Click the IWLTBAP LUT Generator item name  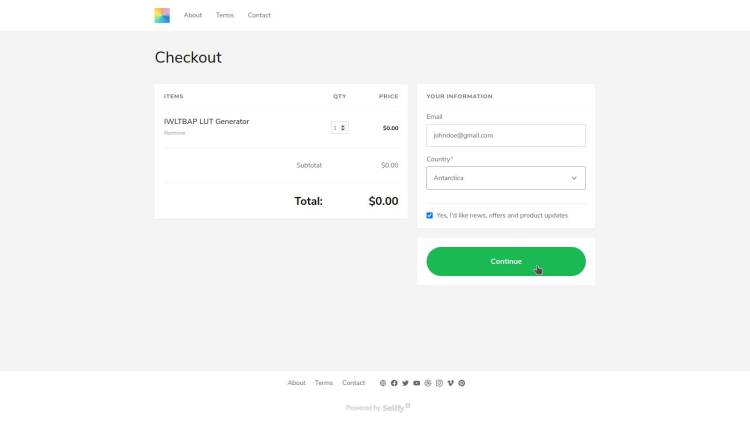[x=207, y=122]
